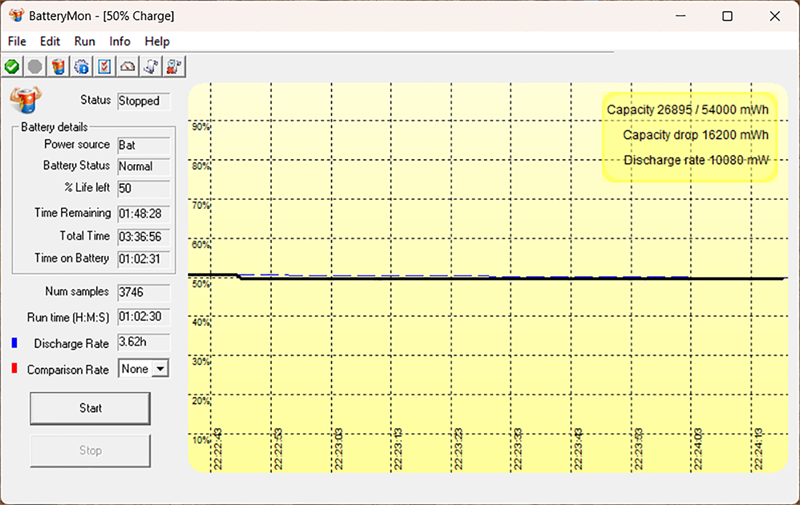
Task: Click the Time Remaining label
Action: (72, 213)
